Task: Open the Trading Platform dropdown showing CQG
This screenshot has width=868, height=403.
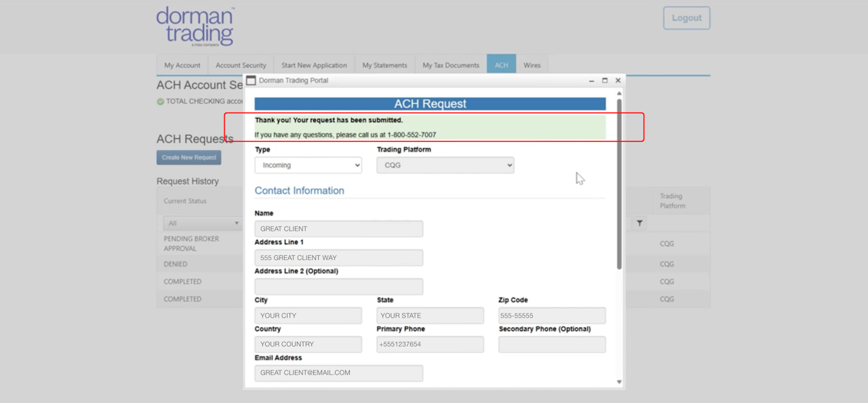Action: [x=446, y=165]
